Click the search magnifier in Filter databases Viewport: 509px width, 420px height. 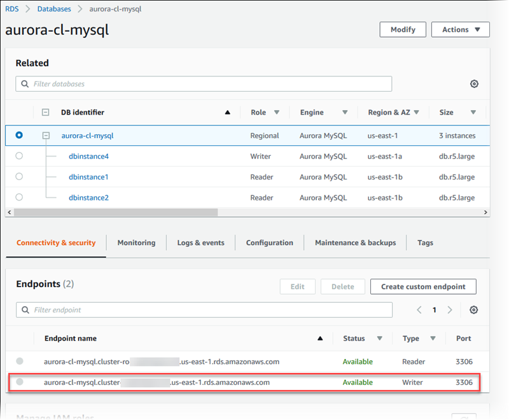tap(24, 83)
